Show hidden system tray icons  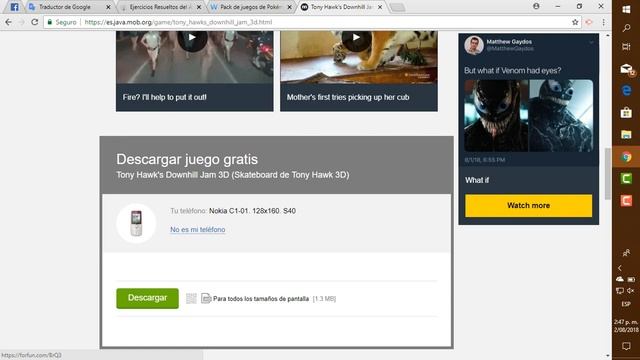click(x=620, y=268)
